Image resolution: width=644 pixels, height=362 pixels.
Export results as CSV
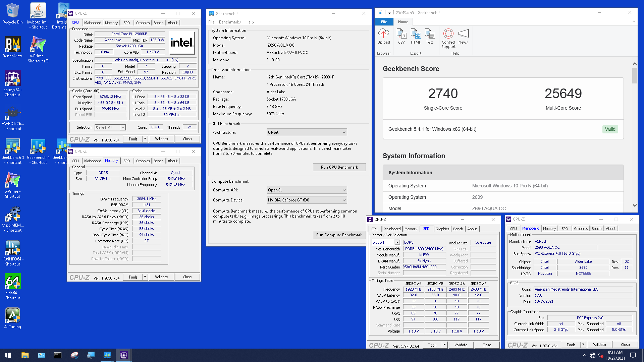click(401, 37)
